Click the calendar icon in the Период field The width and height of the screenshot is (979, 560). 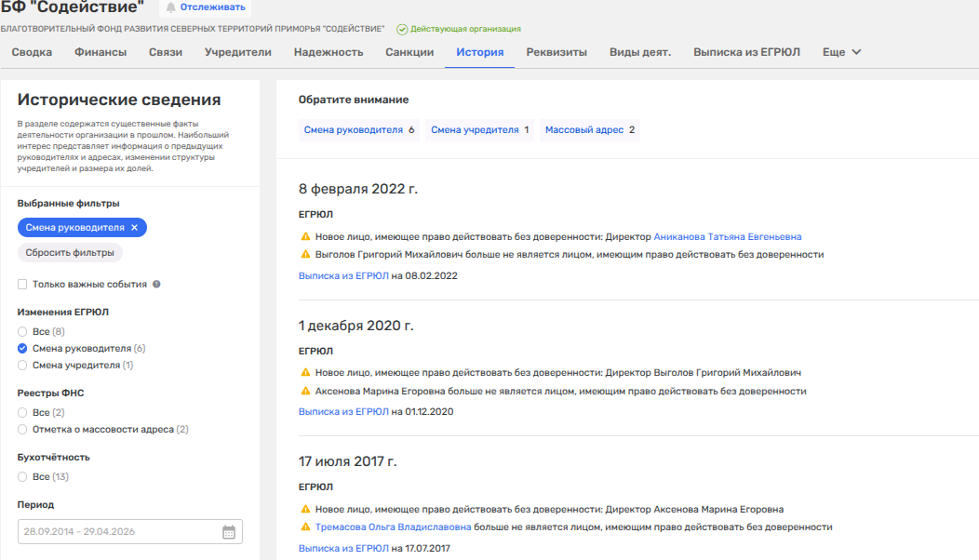pyautogui.click(x=229, y=532)
